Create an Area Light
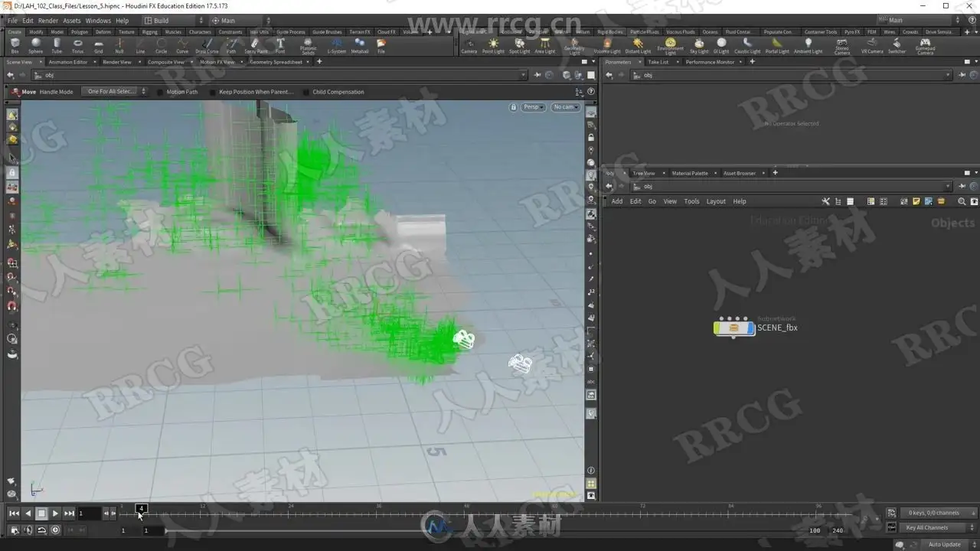The height and width of the screenshot is (551, 980). [x=544, y=46]
